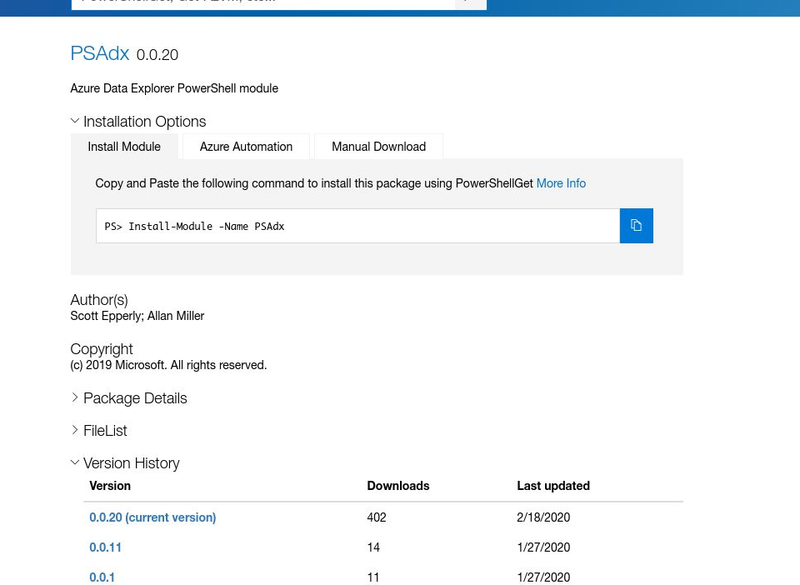Open version 0.0.11 link
Image resolution: width=800 pixels, height=585 pixels.
pos(105,547)
